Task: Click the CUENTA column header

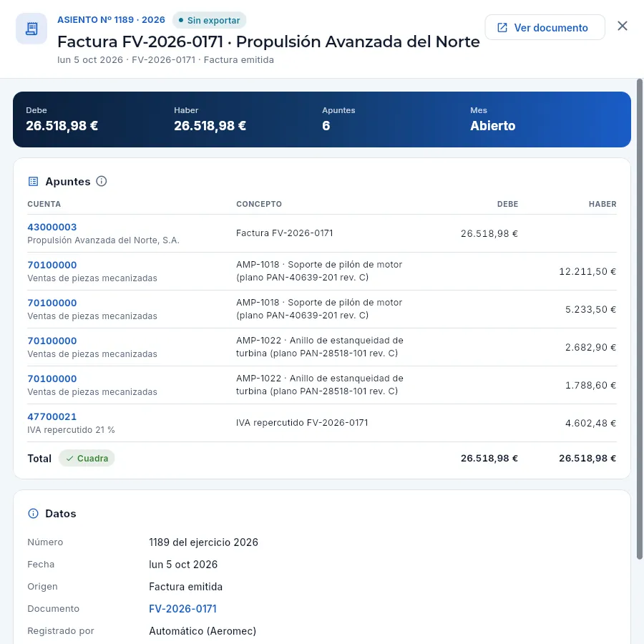Action: tap(44, 204)
